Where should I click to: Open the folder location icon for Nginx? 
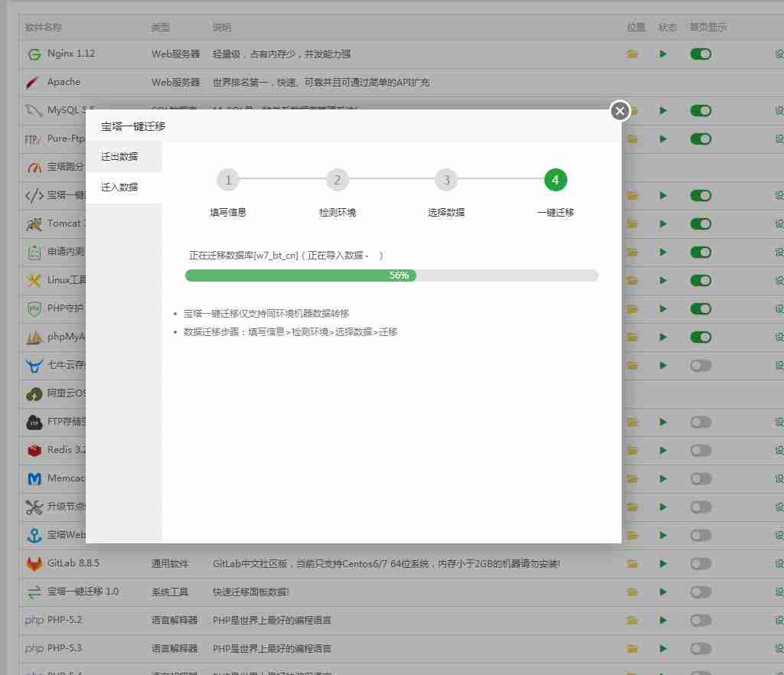click(x=631, y=54)
